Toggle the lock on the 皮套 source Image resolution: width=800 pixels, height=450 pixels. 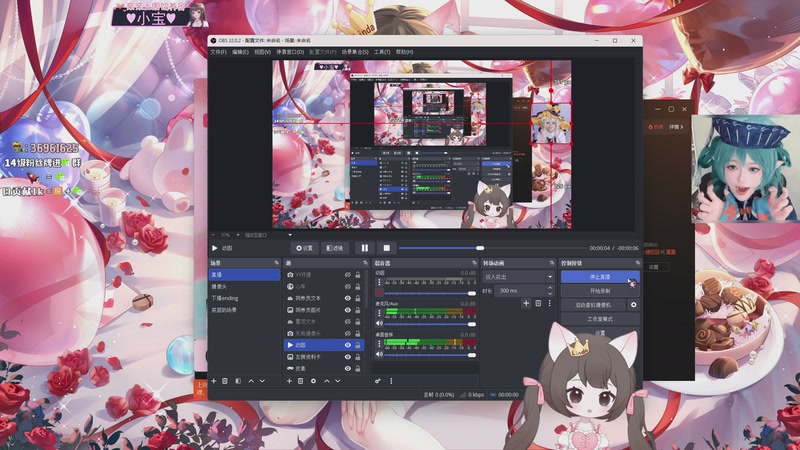358,368
